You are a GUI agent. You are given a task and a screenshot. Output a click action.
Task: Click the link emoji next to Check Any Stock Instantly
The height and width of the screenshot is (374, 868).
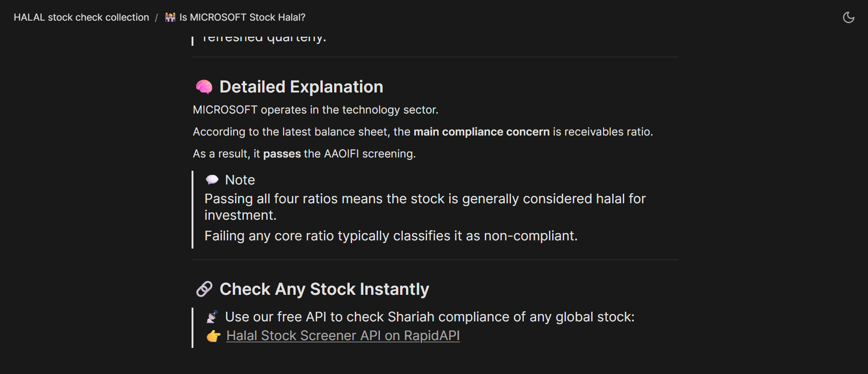[x=204, y=289]
